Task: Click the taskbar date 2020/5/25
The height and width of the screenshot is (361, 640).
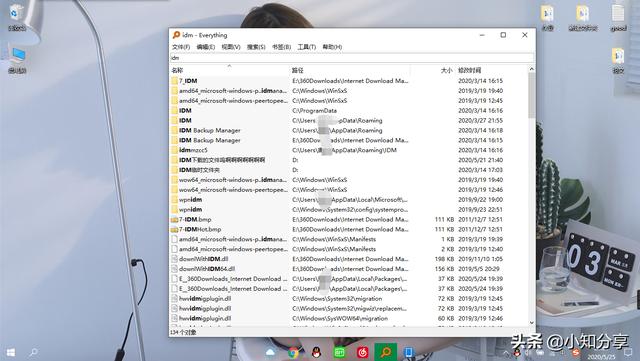Action: [601, 357]
